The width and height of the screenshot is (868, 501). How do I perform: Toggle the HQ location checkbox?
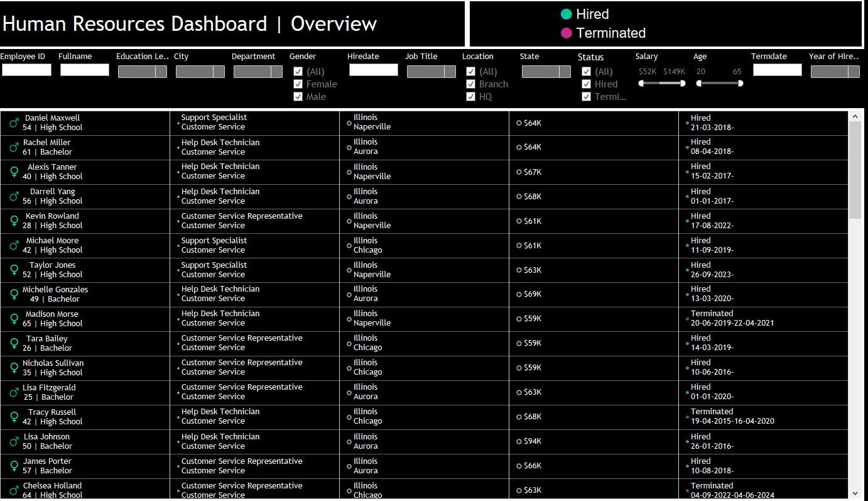pos(470,97)
